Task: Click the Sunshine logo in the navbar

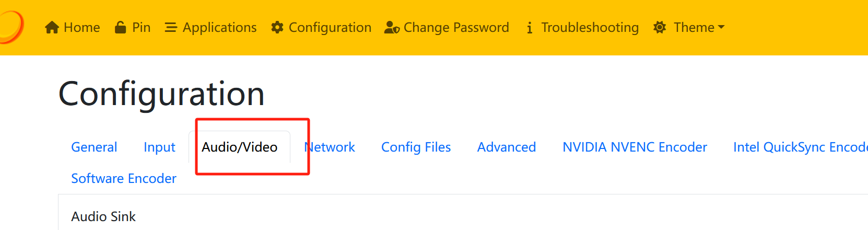Action: [x=10, y=27]
